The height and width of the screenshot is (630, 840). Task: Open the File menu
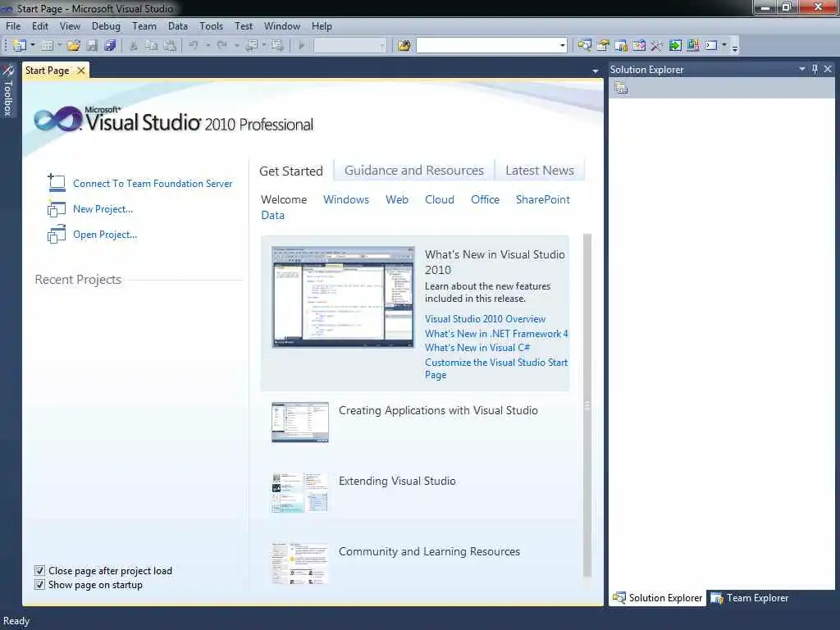[13, 25]
